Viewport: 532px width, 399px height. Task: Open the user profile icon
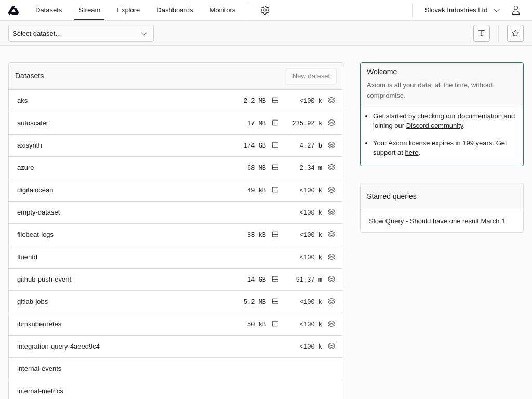[515, 10]
